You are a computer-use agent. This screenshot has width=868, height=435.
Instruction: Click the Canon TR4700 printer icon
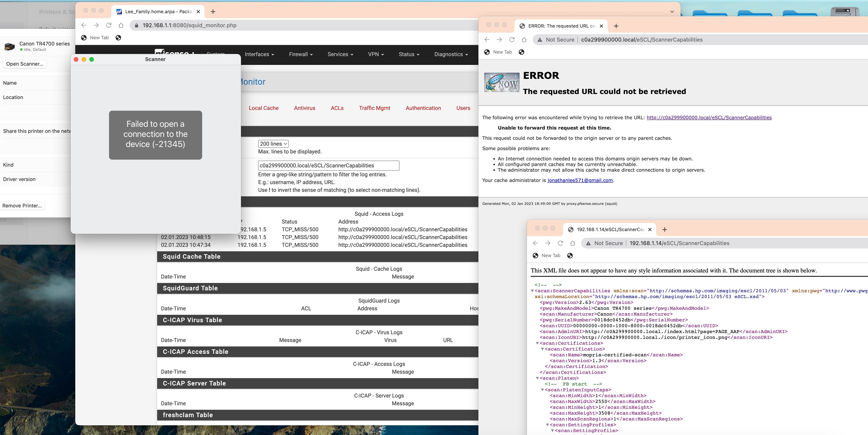pyautogui.click(x=10, y=46)
